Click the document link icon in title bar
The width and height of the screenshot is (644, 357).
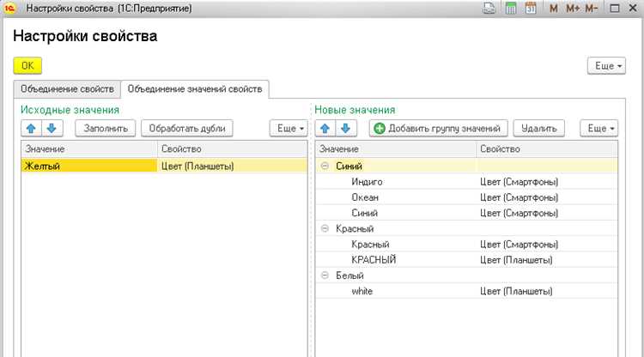(489, 9)
